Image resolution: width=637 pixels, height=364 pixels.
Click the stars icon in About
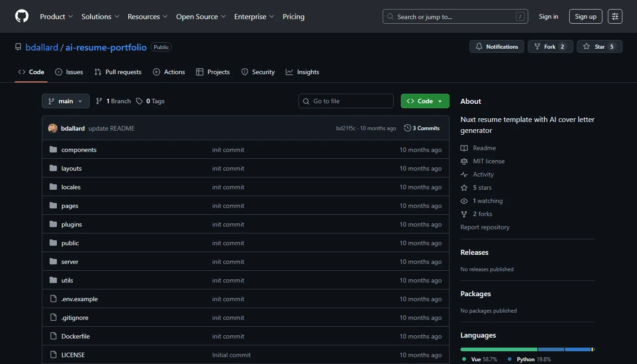[x=464, y=187]
